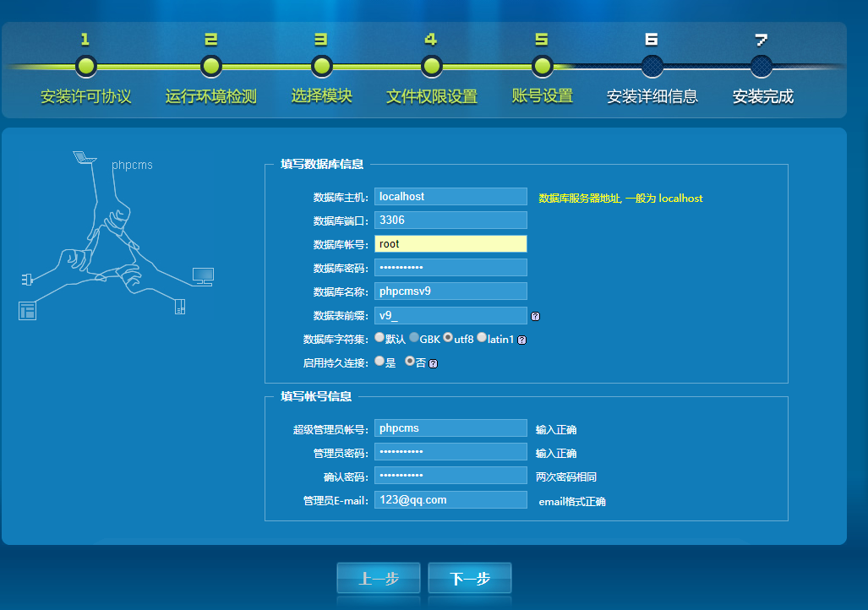Click step 2 运行环境检测 progress circle
This screenshot has width=868, height=610.
210,65
